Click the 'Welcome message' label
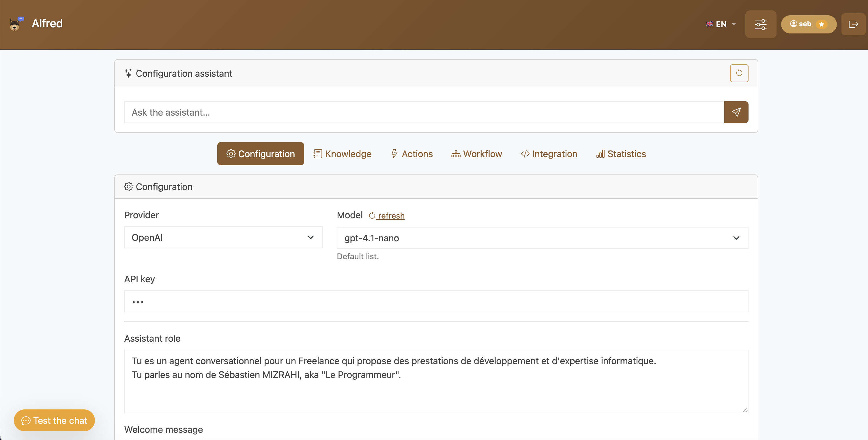 [x=163, y=429]
